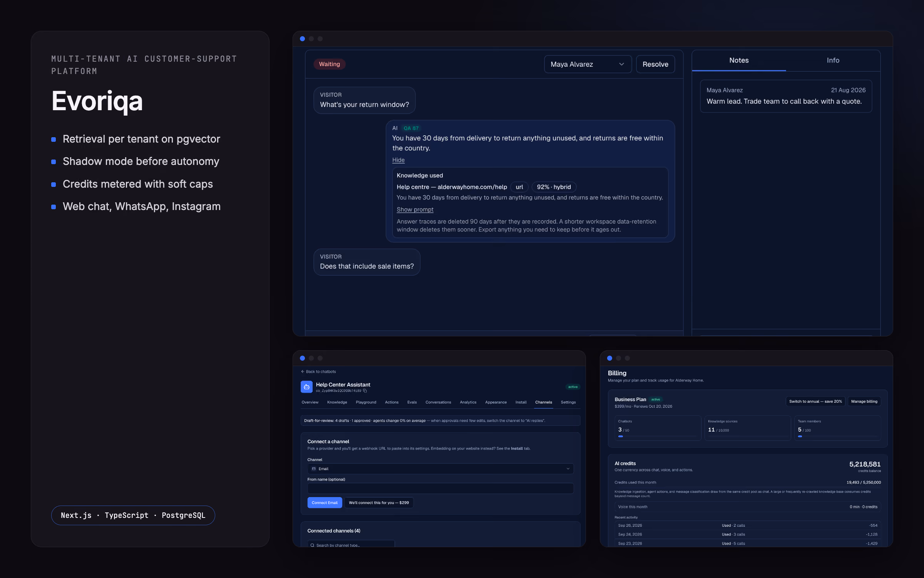The image size is (924, 578).
Task: Open the Evals tab
Action: (412, 402)
